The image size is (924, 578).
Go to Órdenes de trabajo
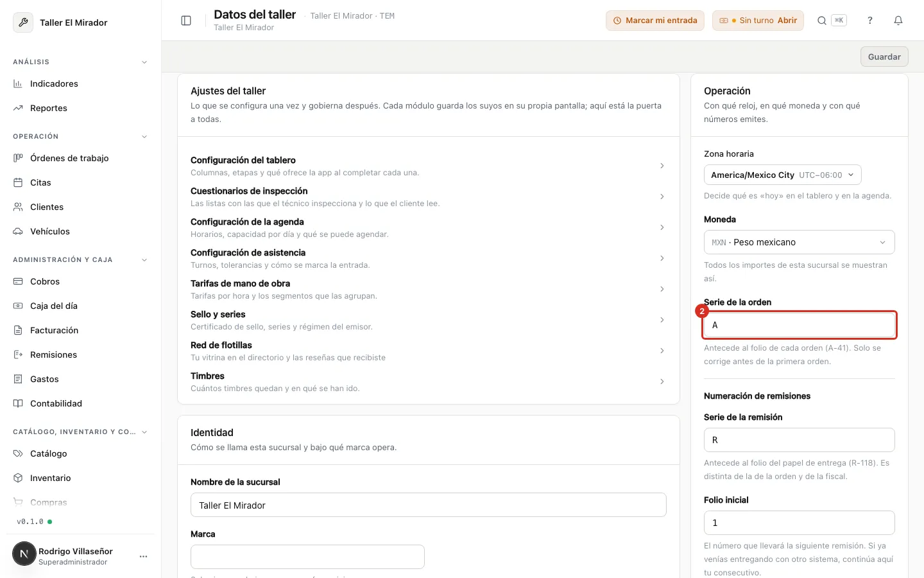click(x=80, y=158)
